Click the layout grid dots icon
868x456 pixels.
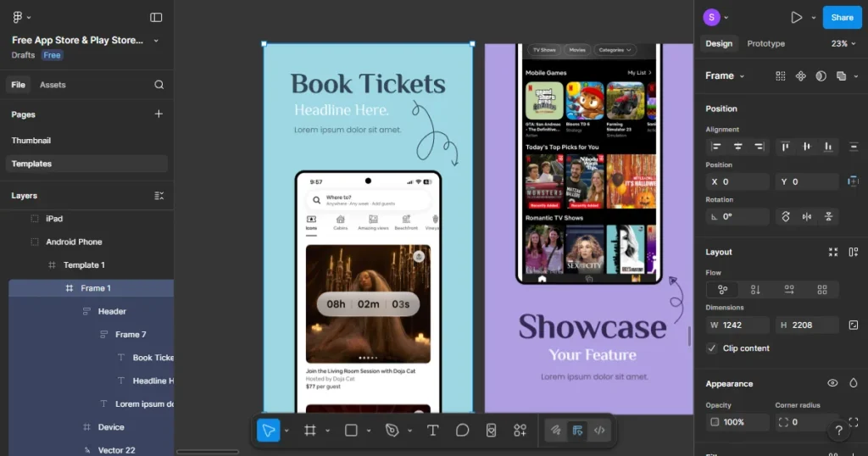pos(781,75)
